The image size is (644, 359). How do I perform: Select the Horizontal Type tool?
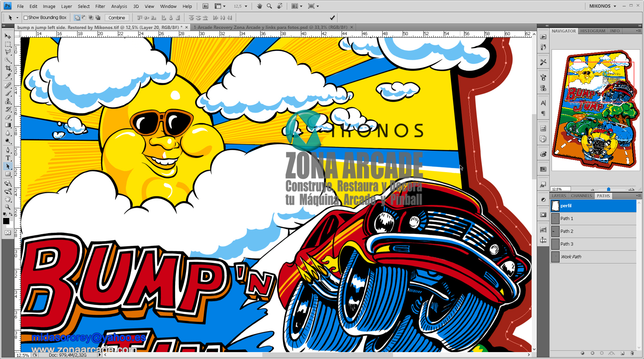click(8, 158)
